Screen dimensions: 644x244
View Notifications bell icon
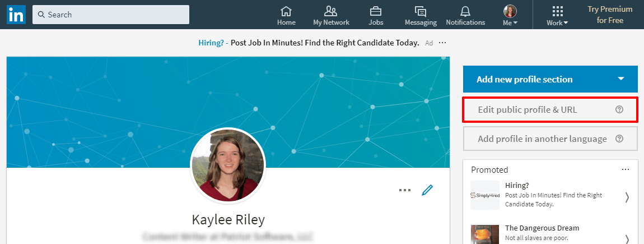465,11
